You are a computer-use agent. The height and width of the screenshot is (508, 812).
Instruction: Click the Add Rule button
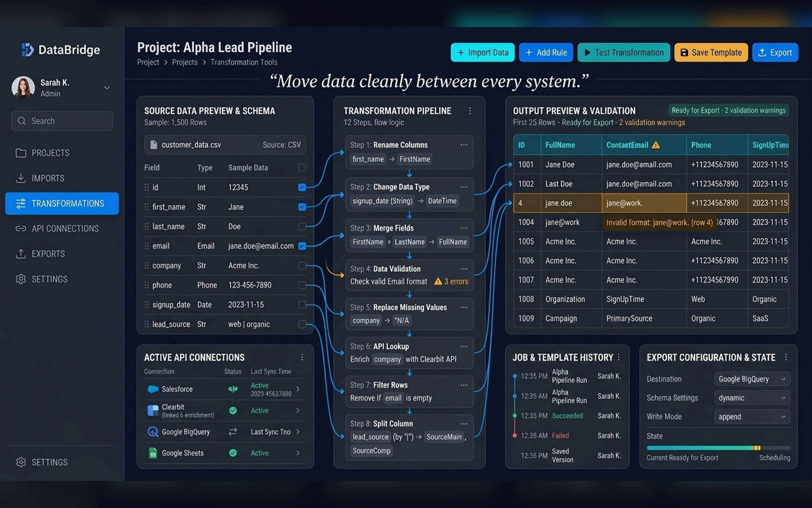point(546,52)
